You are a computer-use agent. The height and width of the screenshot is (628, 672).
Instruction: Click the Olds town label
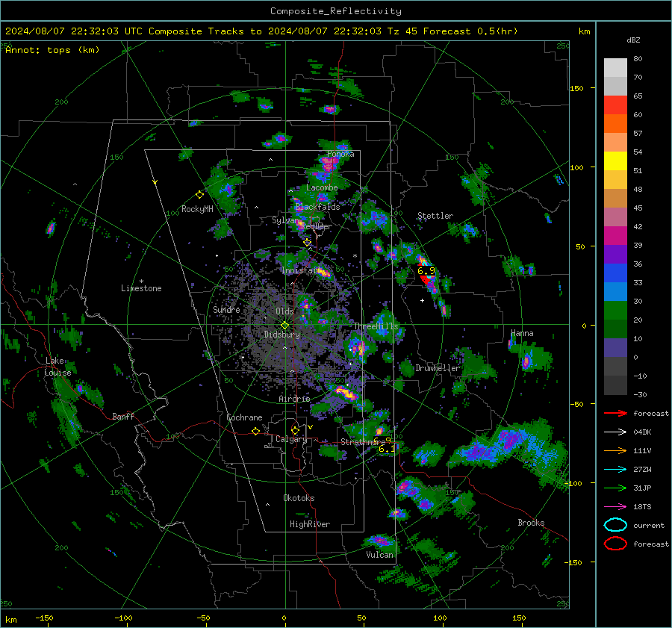coord(284,311)
